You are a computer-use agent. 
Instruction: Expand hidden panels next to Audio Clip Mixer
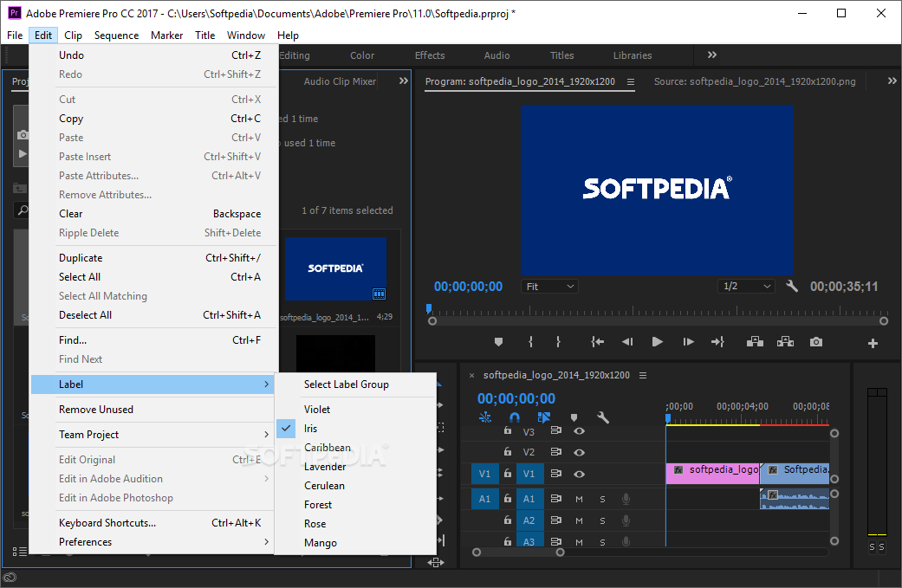[404, 81]
